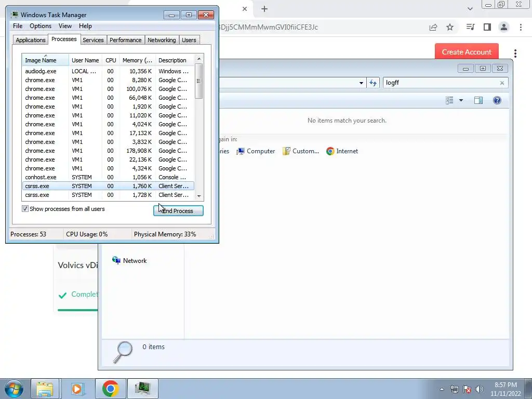Switch to the Performance tab
532x399 pixels.
(126, 40)
